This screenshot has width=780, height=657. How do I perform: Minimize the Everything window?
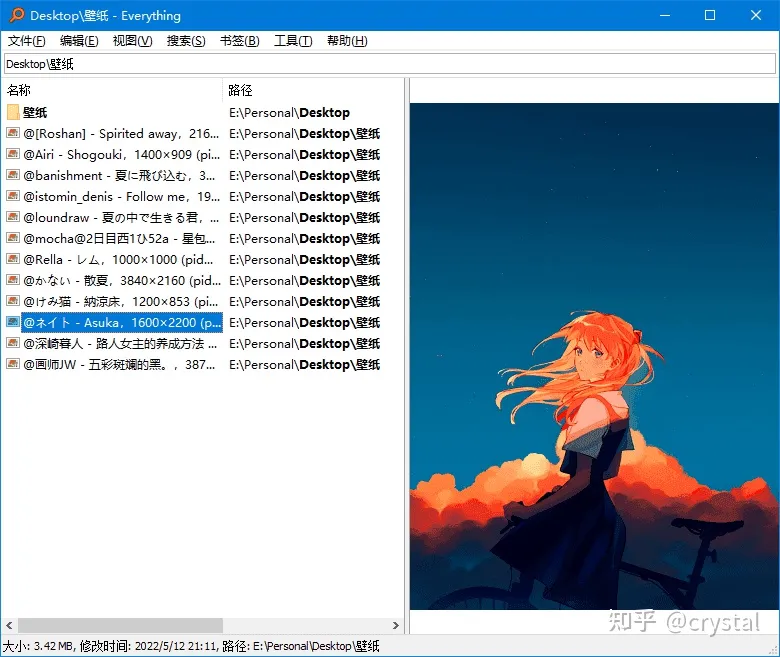pos(665,15)
